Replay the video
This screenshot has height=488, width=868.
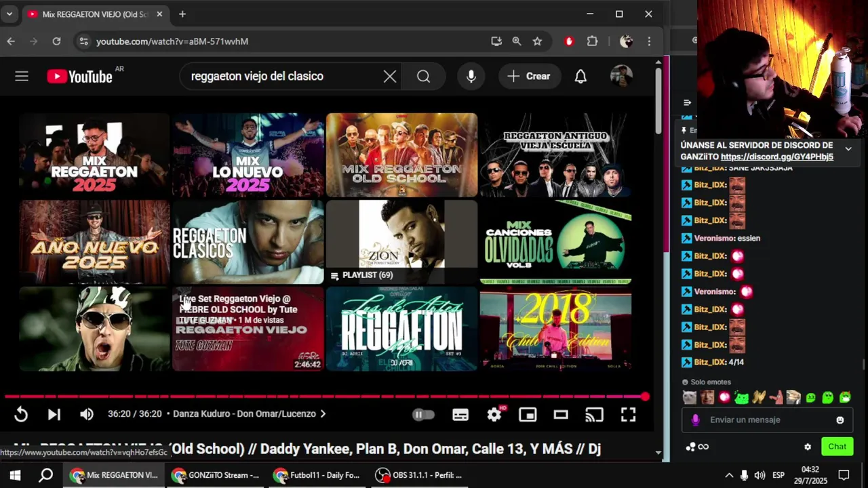pyautogui.click(x=21, y=414)
